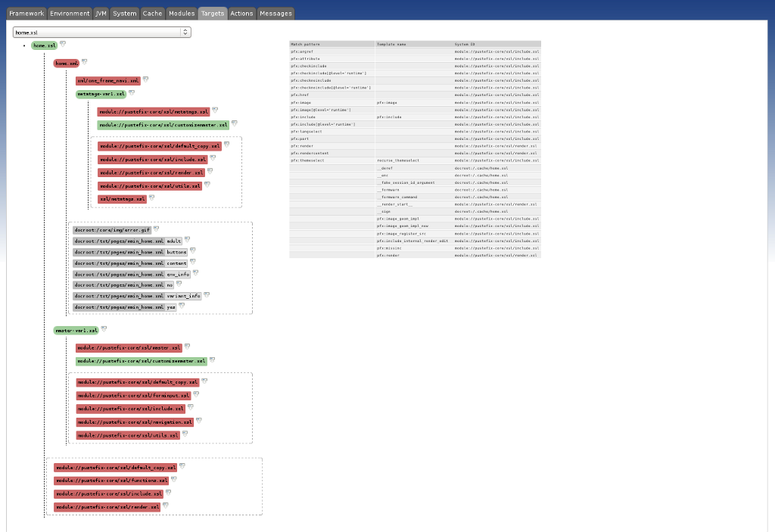This screenshot has width=775, height=532.
Task: Select the green home.xsl root node
Action: (45, 45)
